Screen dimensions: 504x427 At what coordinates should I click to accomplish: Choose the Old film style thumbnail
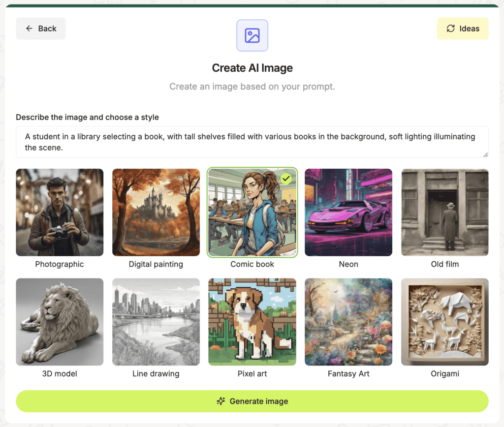click(445, 213)
